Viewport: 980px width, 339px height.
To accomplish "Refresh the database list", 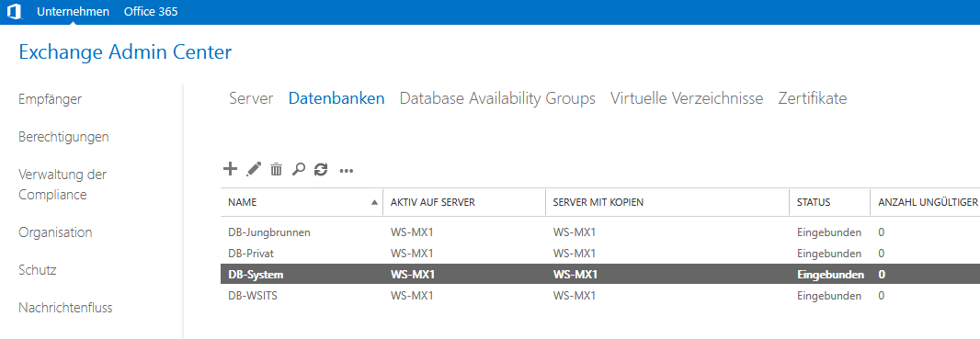I will [321, 169].
